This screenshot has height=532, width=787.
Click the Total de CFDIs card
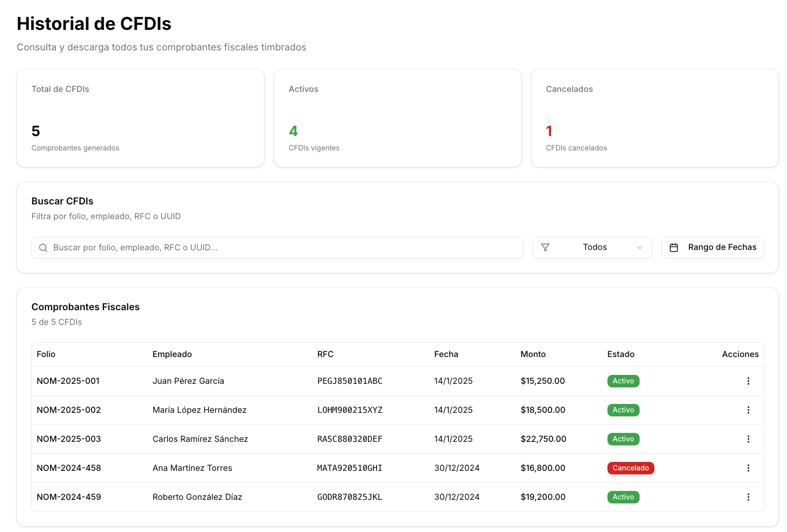[x=140, y=118]
